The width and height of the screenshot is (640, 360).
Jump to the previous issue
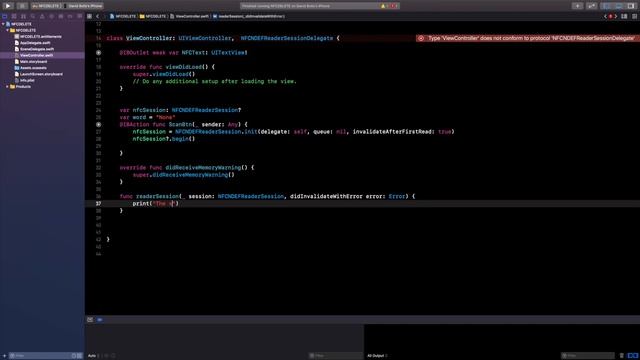pos(605,16)
